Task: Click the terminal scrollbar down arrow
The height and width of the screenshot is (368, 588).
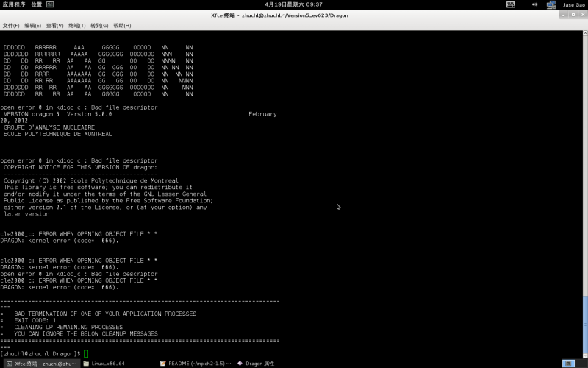Action: (x=585, y=356)
